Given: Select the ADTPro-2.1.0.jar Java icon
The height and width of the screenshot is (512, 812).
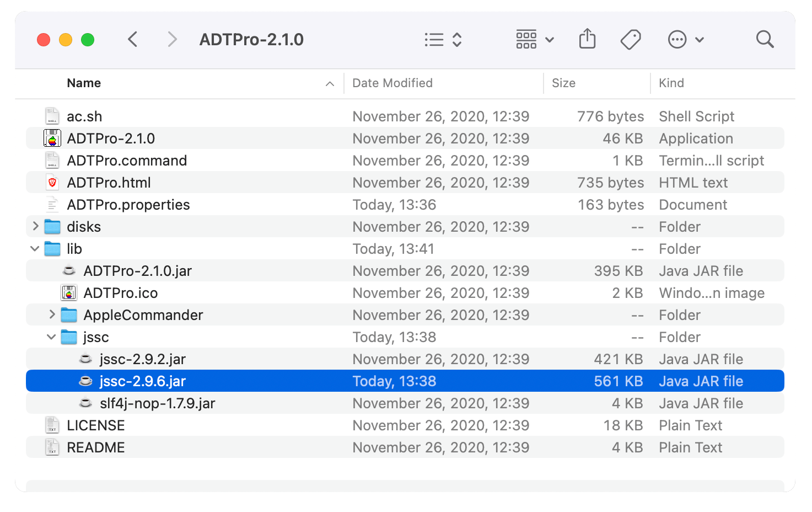Looking at the screenshot, I should point(69,270).
